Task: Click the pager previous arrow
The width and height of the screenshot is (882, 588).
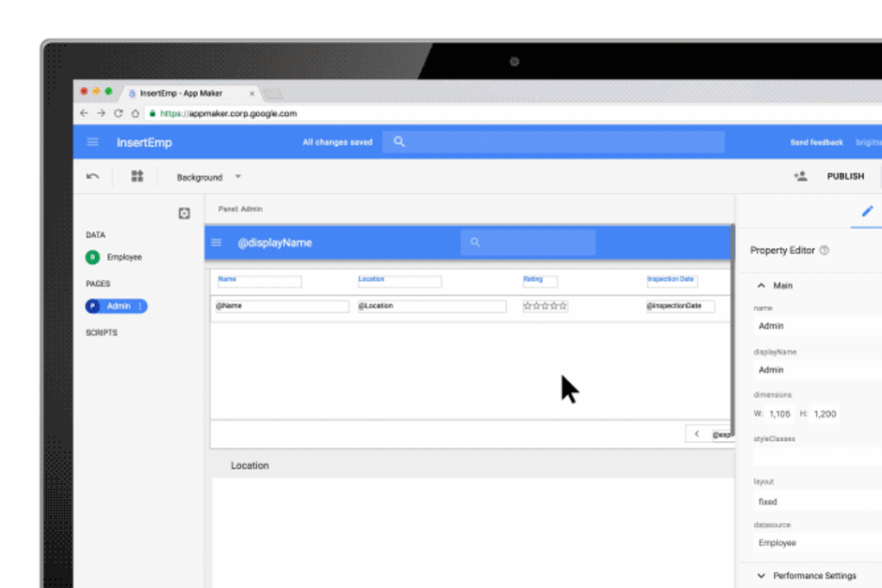Action: (697, 434)
